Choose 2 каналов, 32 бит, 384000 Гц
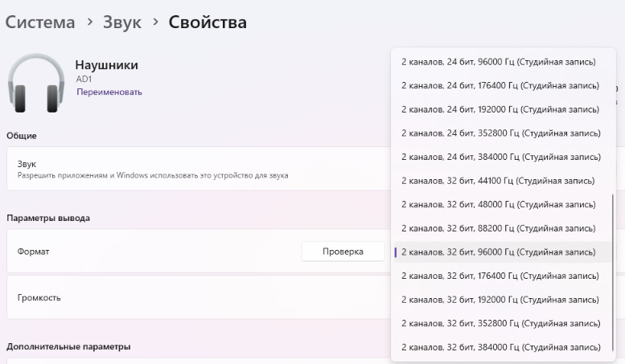The height and width of the screenshot is (364, 625). 500,347
